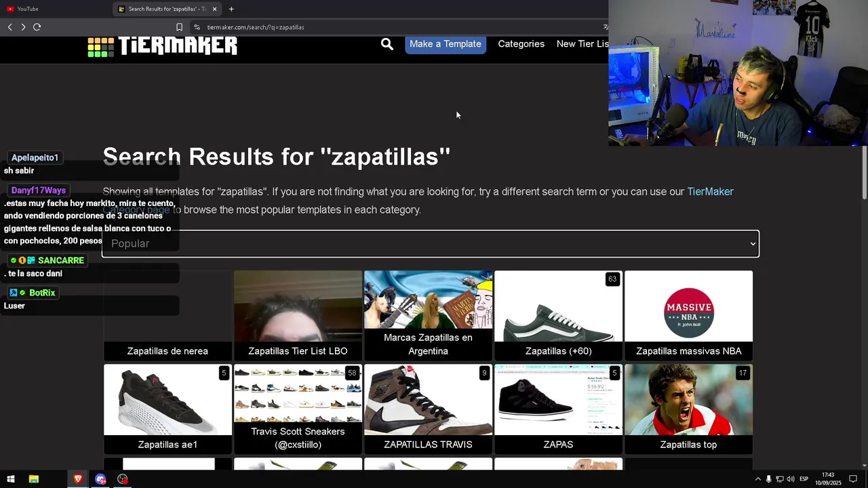
Task: Close the Search Results for 'zapatillas' tab
Action: tap(215, 9)
